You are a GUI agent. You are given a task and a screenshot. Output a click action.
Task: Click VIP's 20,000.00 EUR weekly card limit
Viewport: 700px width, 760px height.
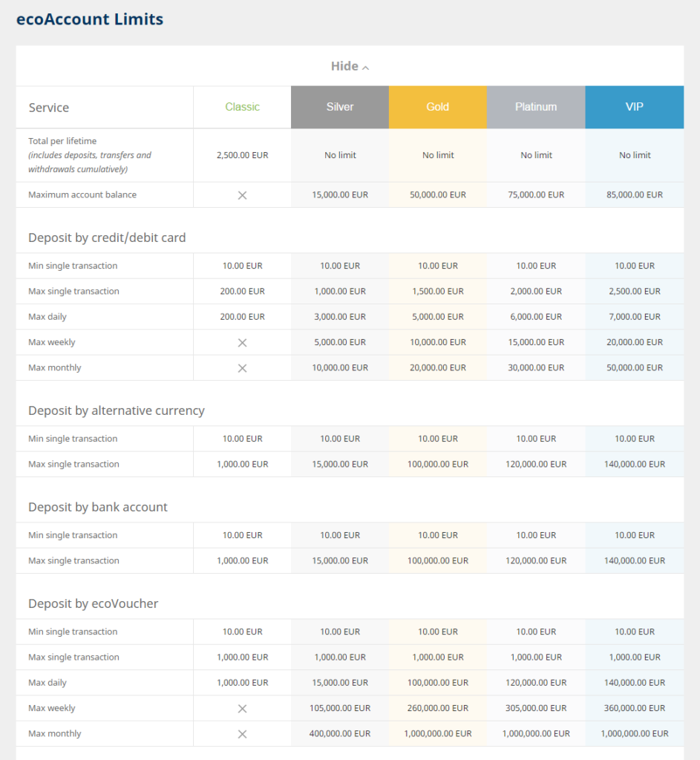635,342
